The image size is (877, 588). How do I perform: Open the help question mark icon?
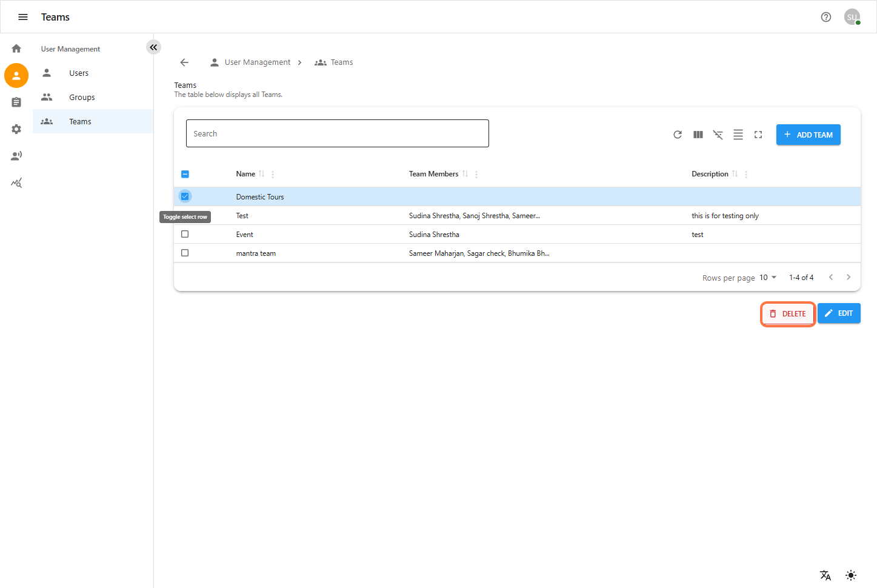point(826,17)
